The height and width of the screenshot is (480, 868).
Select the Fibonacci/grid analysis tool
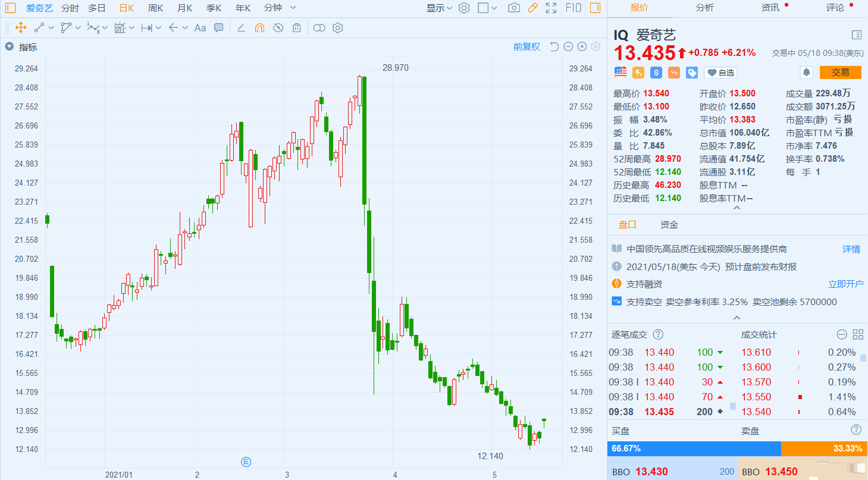click(120, 27)
